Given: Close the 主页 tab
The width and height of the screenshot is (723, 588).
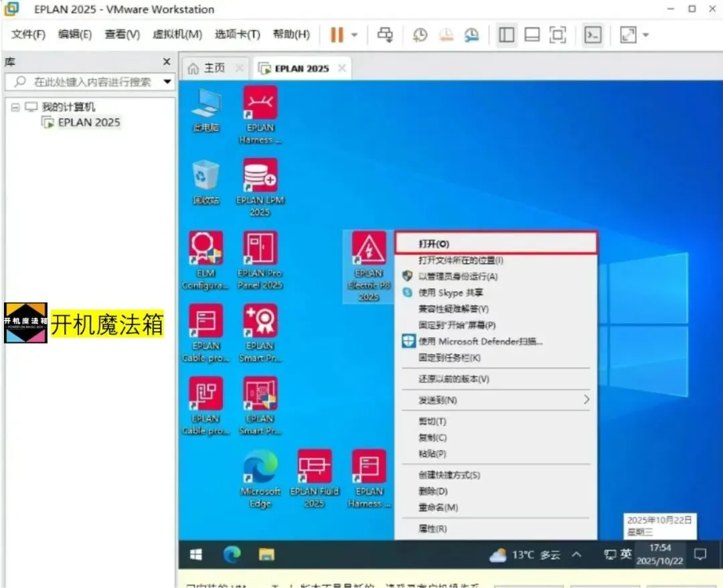Looking at the screenshot, I should [x=239, y=68].
